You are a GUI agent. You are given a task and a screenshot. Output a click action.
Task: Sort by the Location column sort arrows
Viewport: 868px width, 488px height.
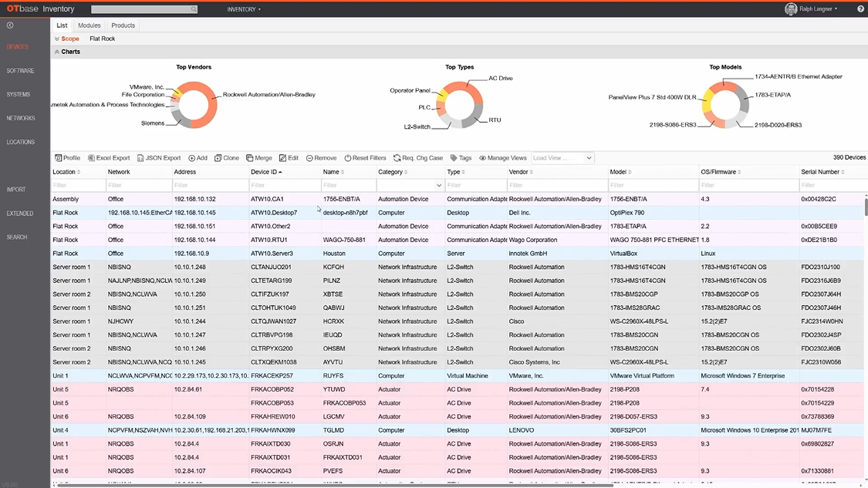[79, 172]
